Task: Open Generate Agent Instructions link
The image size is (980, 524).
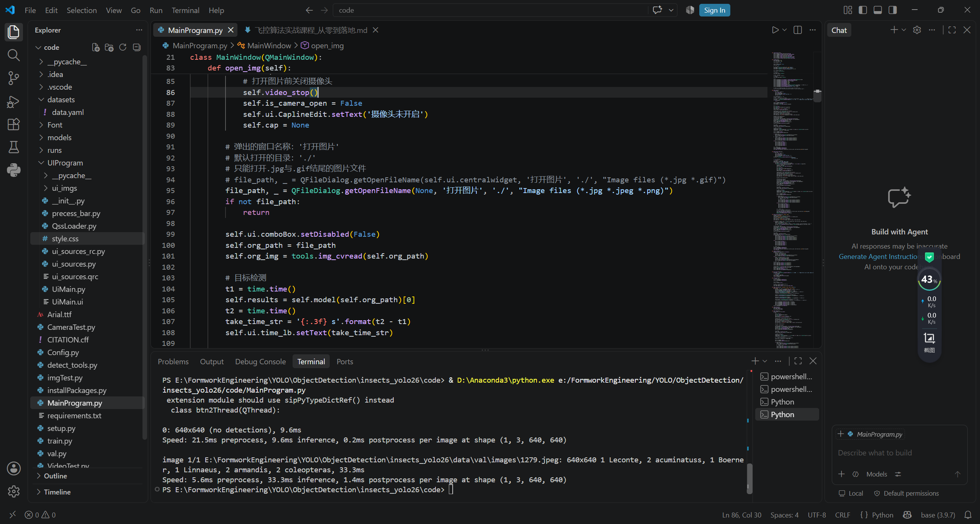Action: 879,256
